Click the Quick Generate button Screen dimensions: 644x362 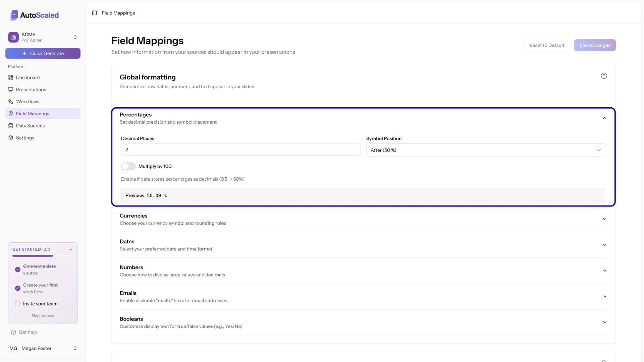tap(43, 53)
